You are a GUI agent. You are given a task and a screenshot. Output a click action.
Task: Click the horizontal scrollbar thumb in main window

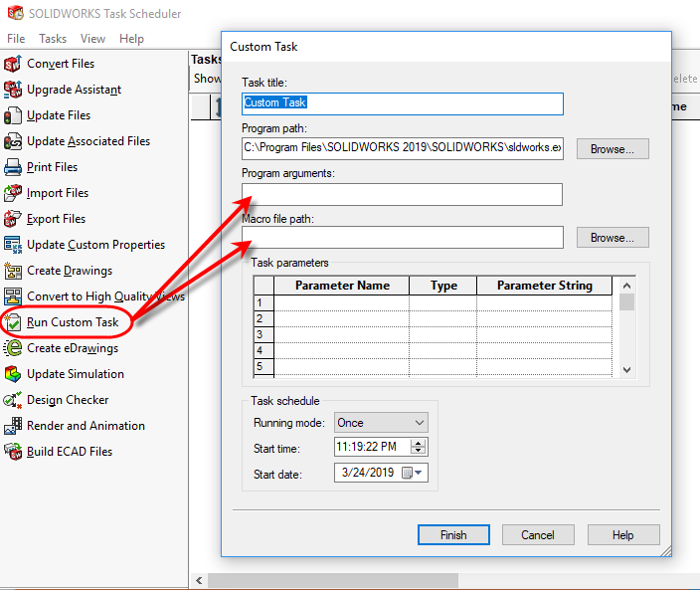[x=333, y=580]
